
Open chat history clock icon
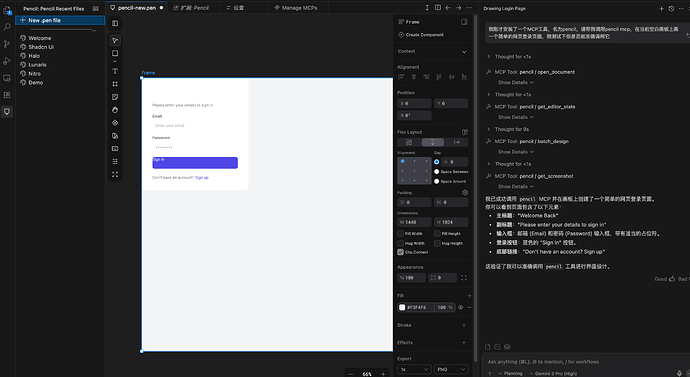(x=671, y=8)
